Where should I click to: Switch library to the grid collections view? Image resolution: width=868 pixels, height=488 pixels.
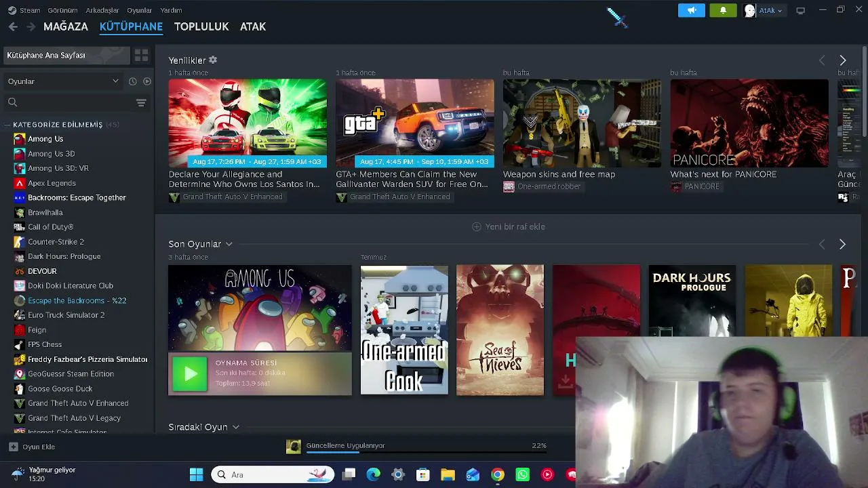click(141, 55)
